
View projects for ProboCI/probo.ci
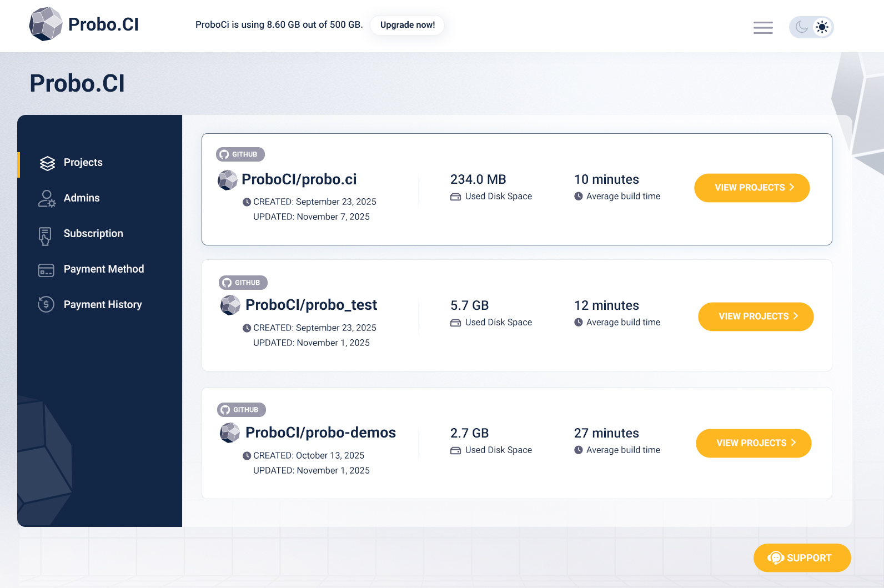(x=752, y=188)
